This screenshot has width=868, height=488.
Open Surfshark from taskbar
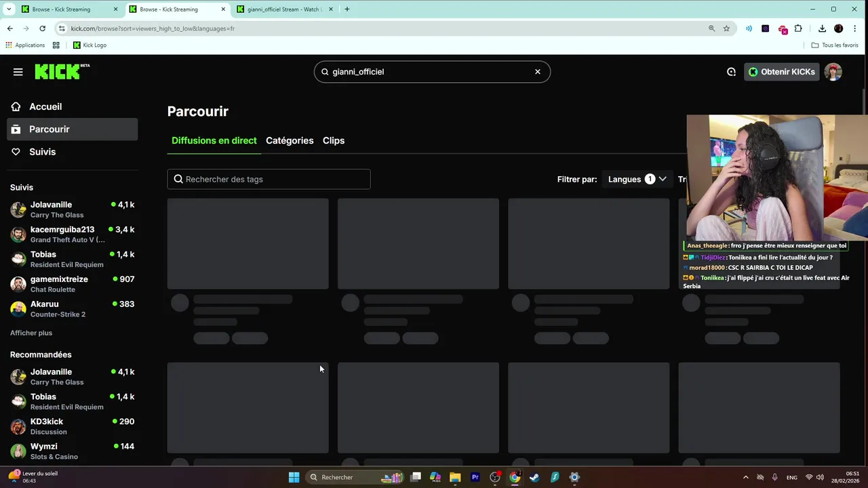point(555,477)
